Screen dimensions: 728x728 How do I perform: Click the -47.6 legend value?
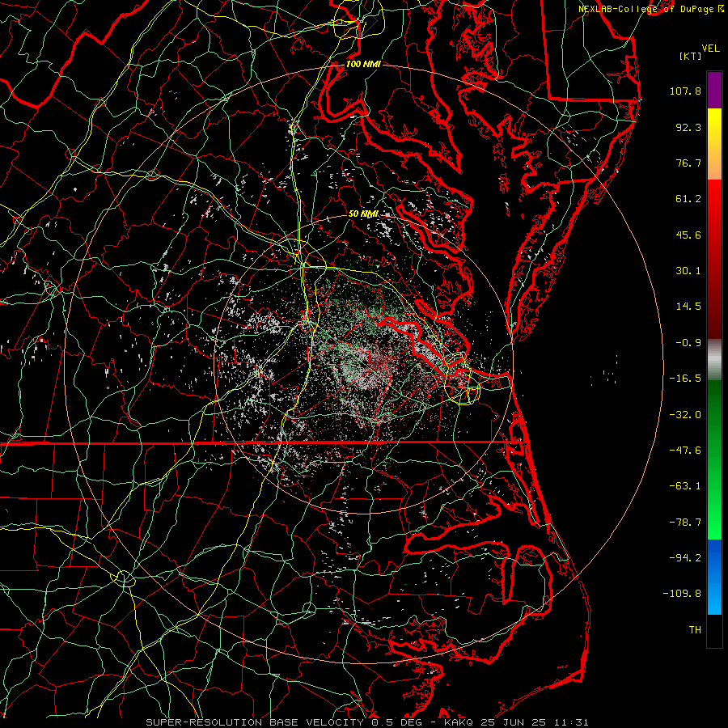pos(685,451)
